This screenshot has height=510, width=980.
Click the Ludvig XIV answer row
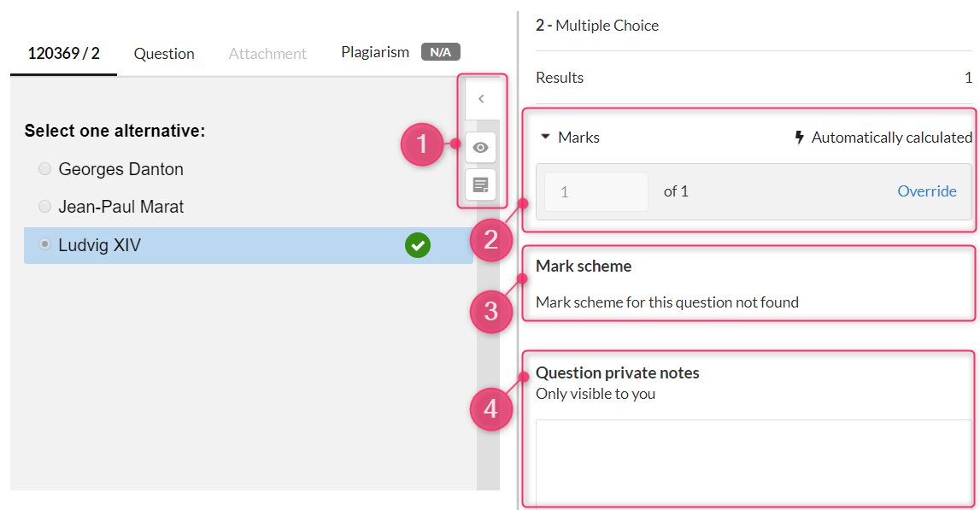point(248,245)
